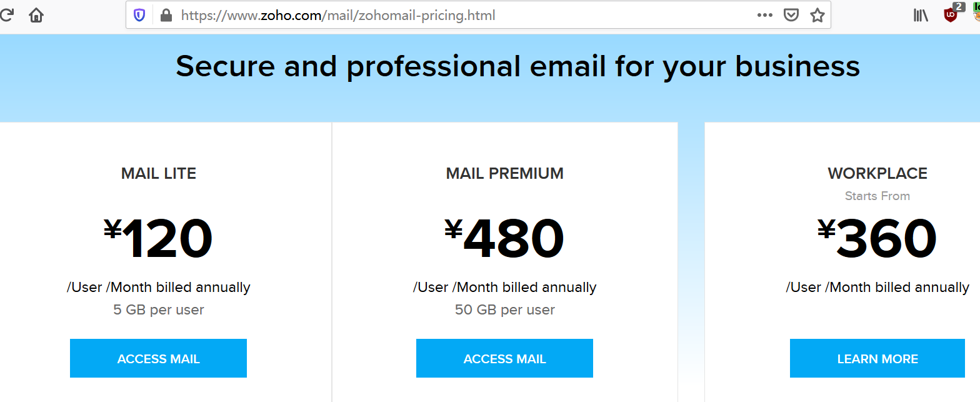Click Learn More under Workplace

(877, 359)
